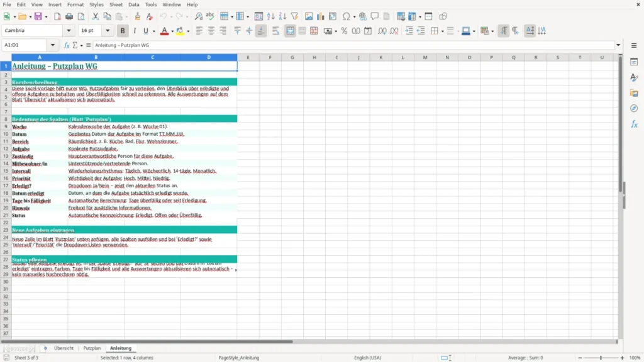644x362 pixels.
Task: Click the Save document icon
Action: [x=38, y=16]
